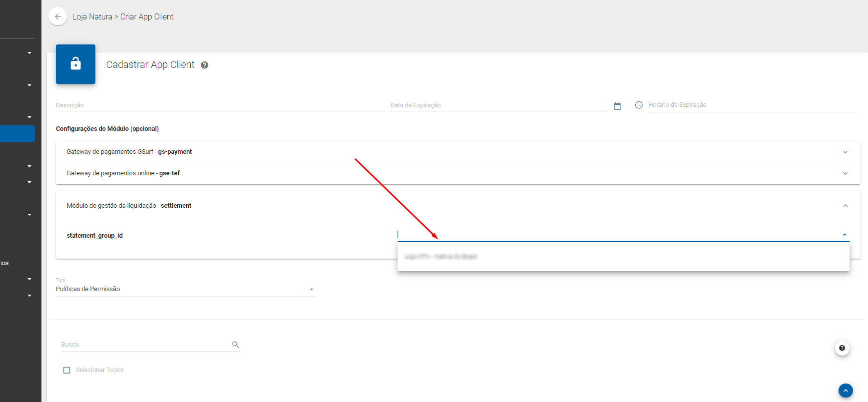Collapse the settlement module panel

coord(845,206)
